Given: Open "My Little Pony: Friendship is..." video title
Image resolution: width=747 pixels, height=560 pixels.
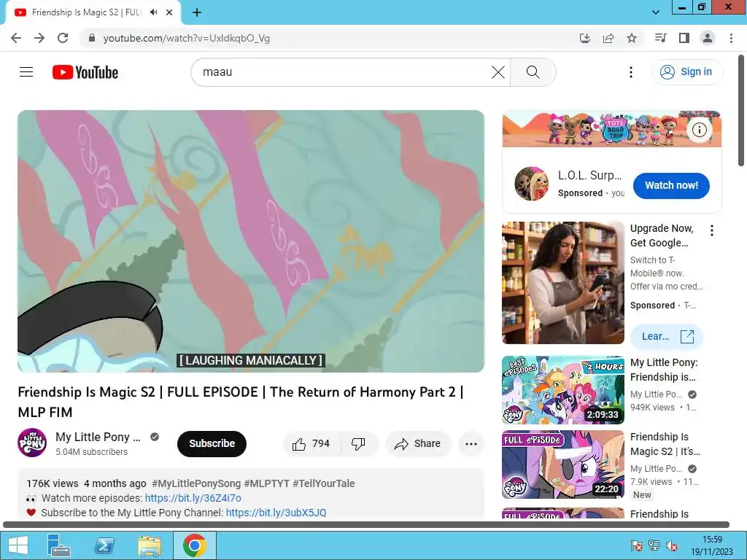Looking at the screenshot, I should [x=664, y=370].
